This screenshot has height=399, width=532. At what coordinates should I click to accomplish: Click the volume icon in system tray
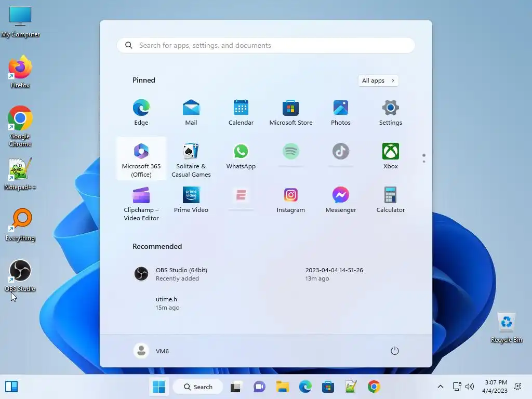point(470,387)
